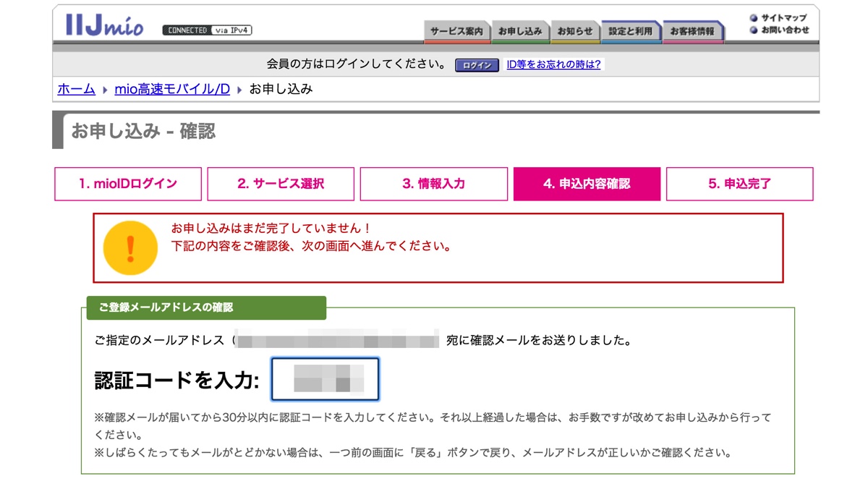The width and height of the screenshot is (868, 484).
Task: Select step 2. サービス選択
Action: pos(281,184)
